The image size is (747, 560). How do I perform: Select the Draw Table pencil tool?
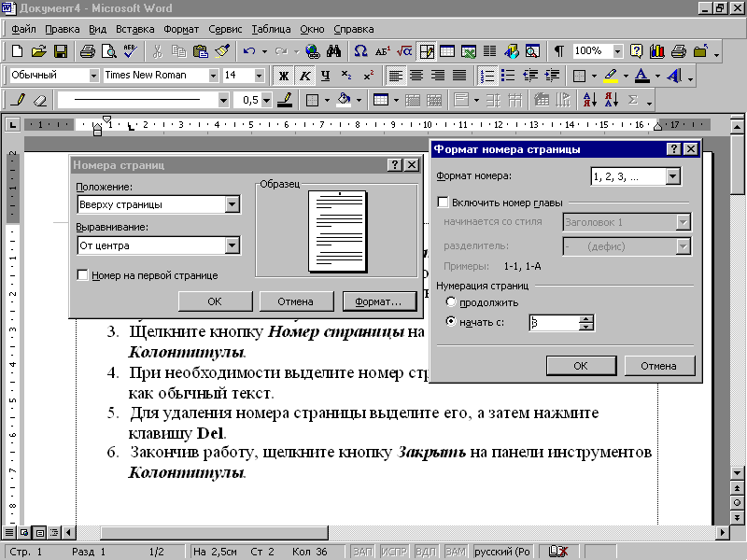click(19, 100)
